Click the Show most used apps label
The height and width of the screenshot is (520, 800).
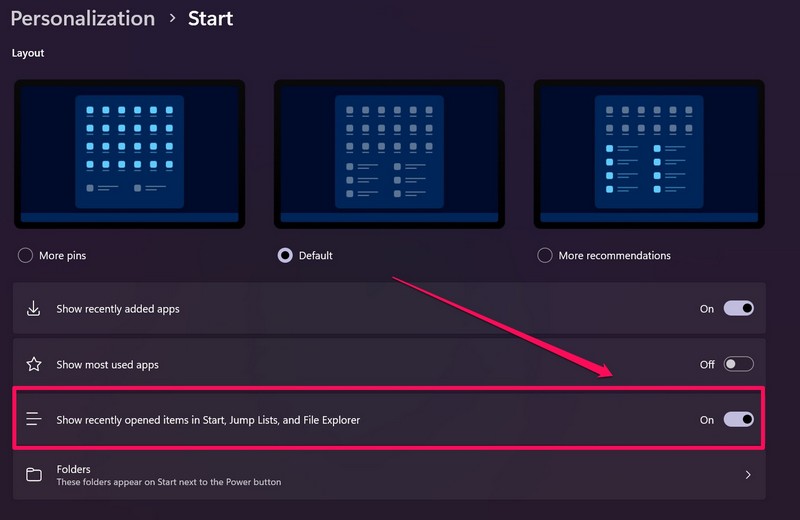click(108, 365)
